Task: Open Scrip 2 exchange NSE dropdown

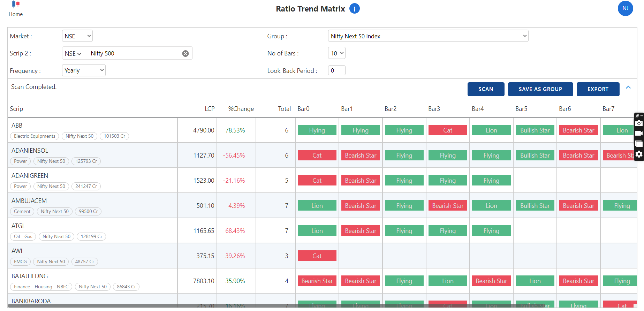Action: tap(73, 53)
